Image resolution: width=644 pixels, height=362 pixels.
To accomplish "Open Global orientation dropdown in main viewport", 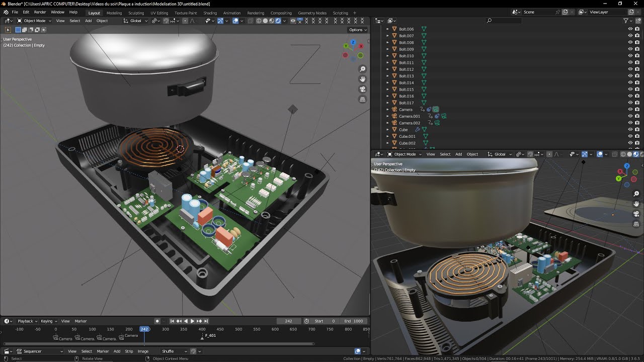I will point(136,21).
